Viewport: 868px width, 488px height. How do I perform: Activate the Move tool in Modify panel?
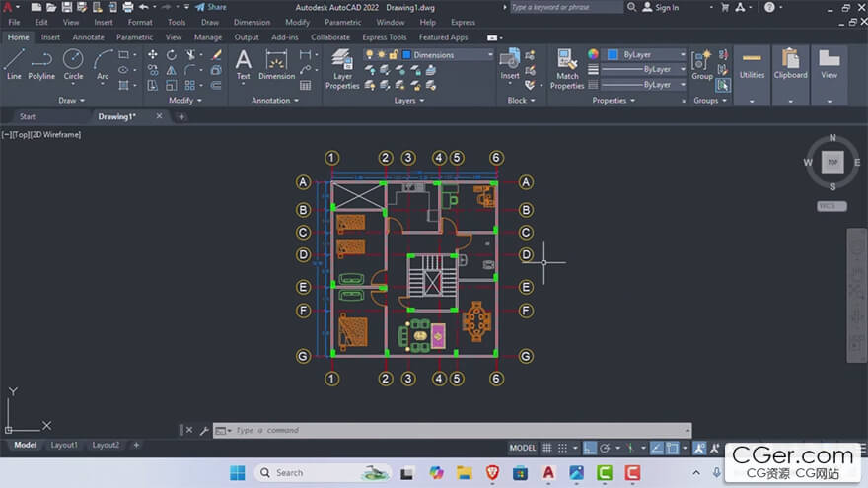(x=152, y=55)
